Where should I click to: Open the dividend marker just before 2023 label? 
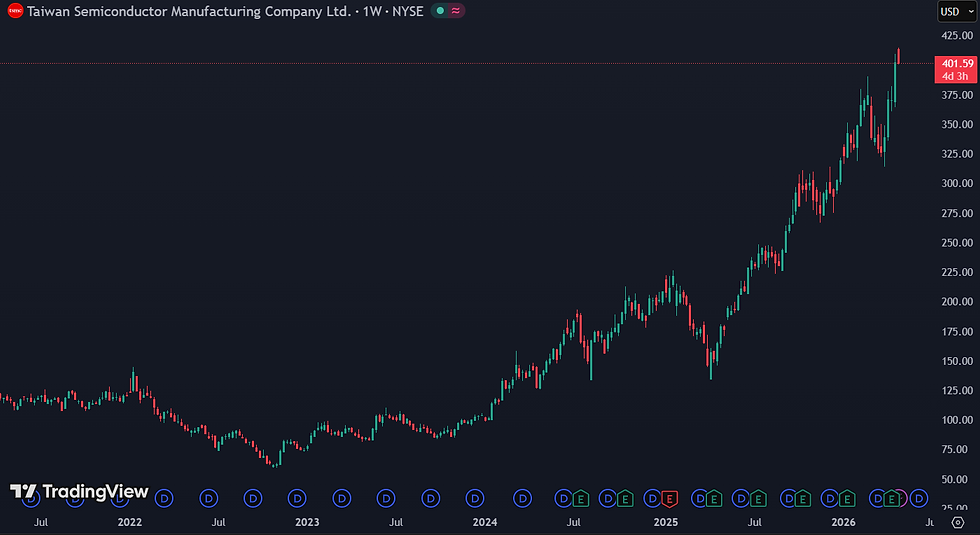[298, 498]
